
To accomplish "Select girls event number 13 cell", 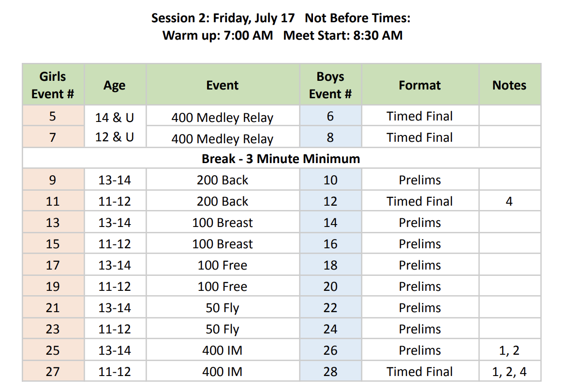I will pos(53,222).
